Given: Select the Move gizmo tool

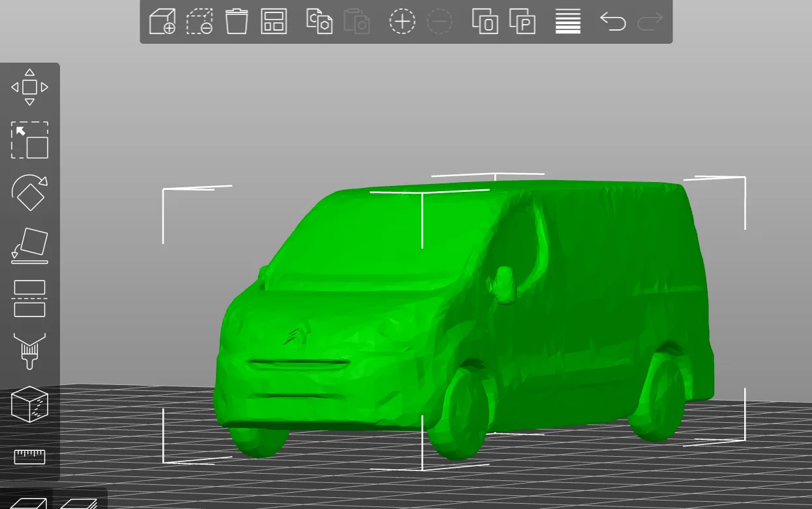Looking at the screenshot, I should pos(30,87).
